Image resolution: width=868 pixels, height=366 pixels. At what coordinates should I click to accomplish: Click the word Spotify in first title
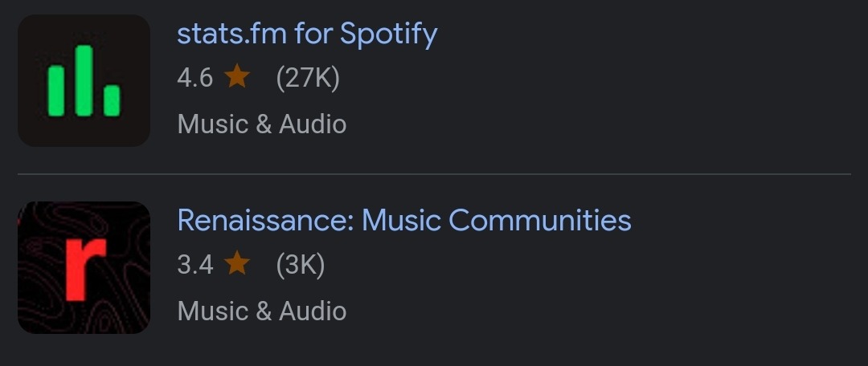tap(388, 34)
